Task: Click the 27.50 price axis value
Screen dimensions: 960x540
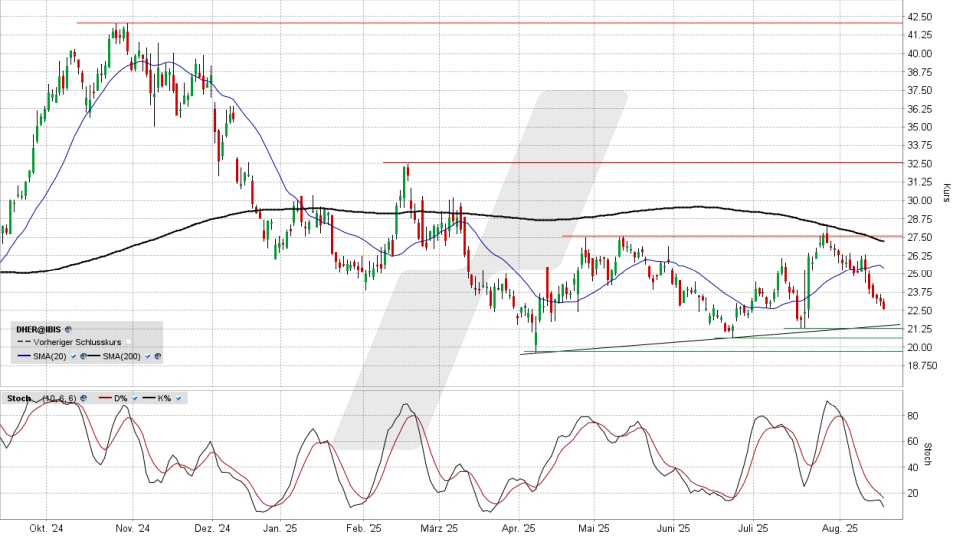Action: pos(920,237)
